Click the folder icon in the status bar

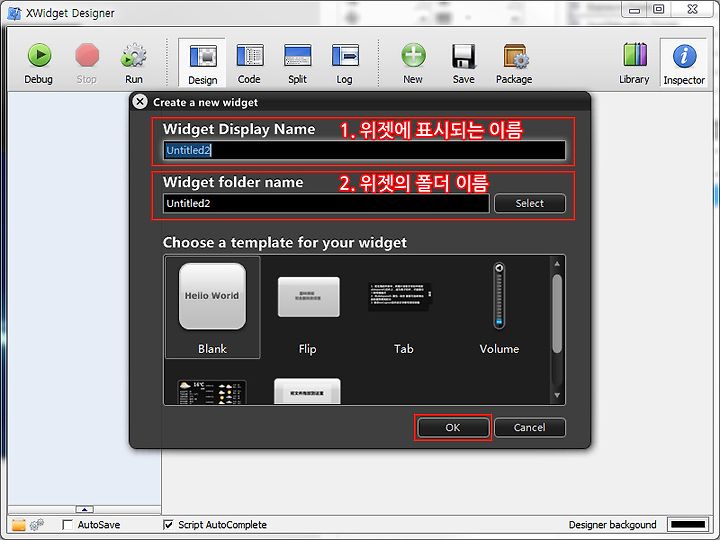[x=19, y=524]
